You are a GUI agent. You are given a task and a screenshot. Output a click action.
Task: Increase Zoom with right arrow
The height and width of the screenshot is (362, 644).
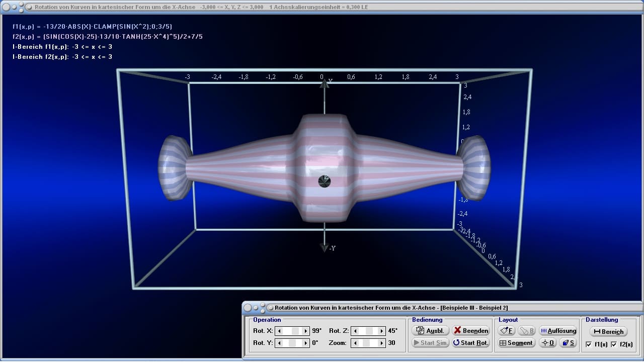pos(381,343)
